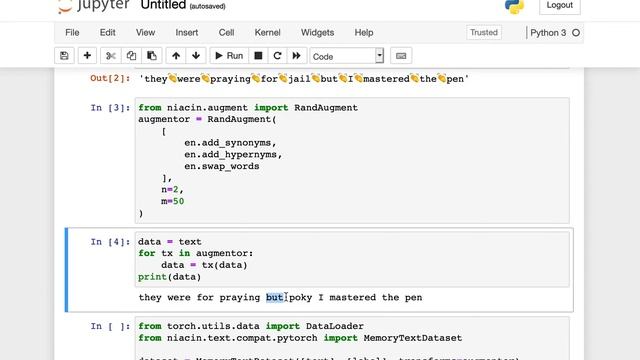Viewport: 640px width, 360px height.
Task: Click the 'print(data)' line
Action: click(169, 277)
